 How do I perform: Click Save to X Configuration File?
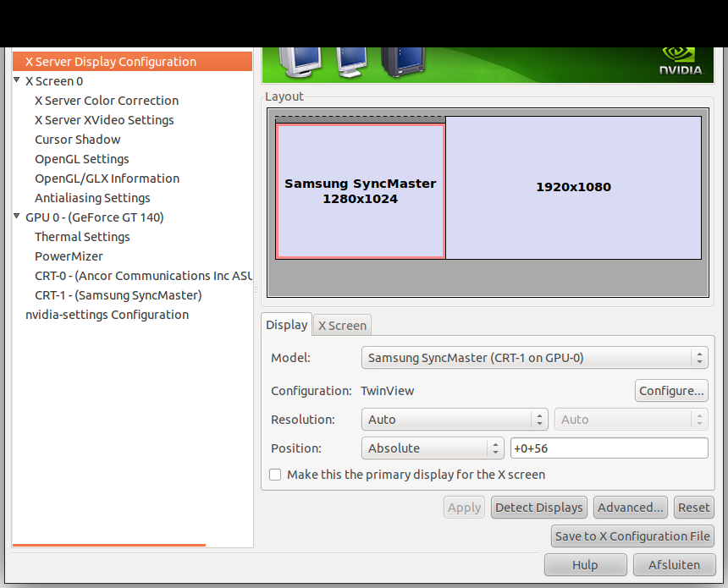coord(632,536)
